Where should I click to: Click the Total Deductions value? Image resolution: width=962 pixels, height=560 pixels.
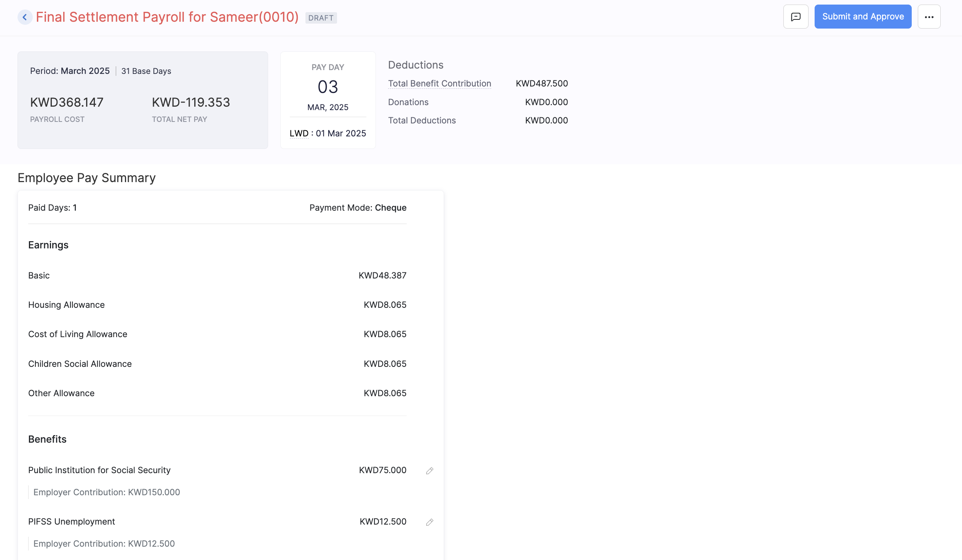(x=546, y=121)
